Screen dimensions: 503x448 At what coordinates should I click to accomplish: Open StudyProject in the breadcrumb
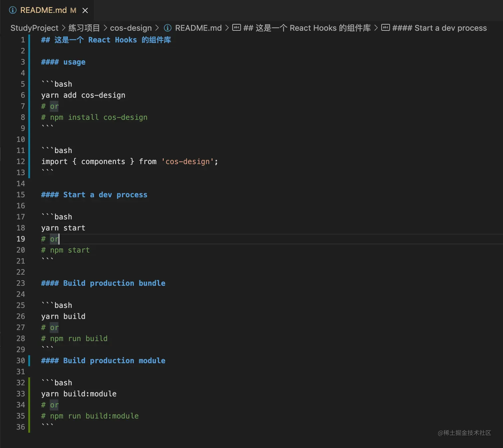34,28
